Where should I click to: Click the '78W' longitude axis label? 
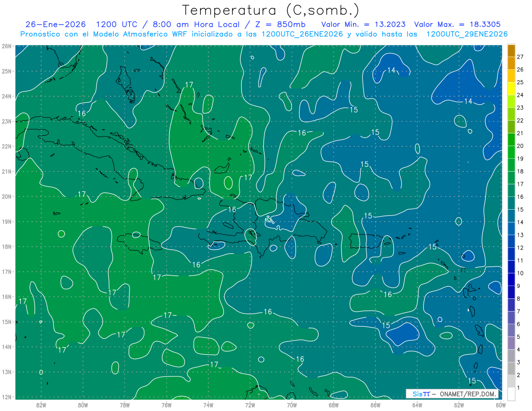(x=125, y=404)
